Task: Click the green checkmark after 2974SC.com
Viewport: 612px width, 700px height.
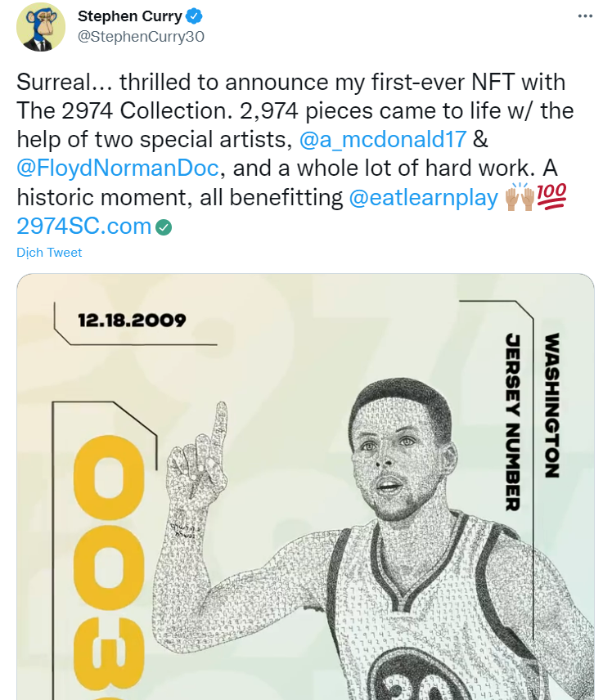Action: [164, 227]
